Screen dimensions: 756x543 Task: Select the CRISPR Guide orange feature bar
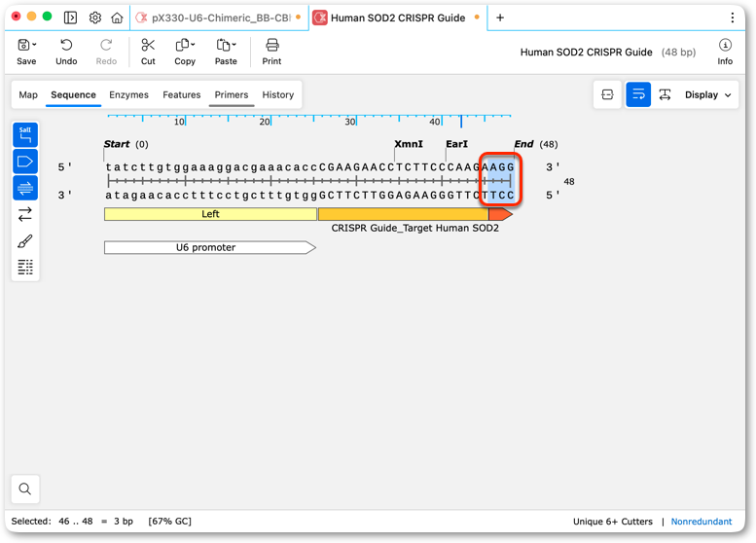click(403, 214)
